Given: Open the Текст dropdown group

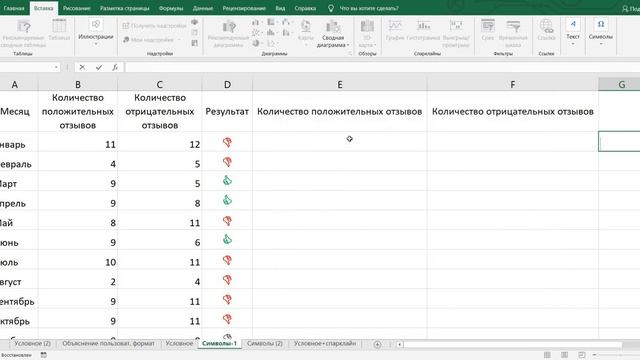Looking at the screenshot, I should click(573, 32).
